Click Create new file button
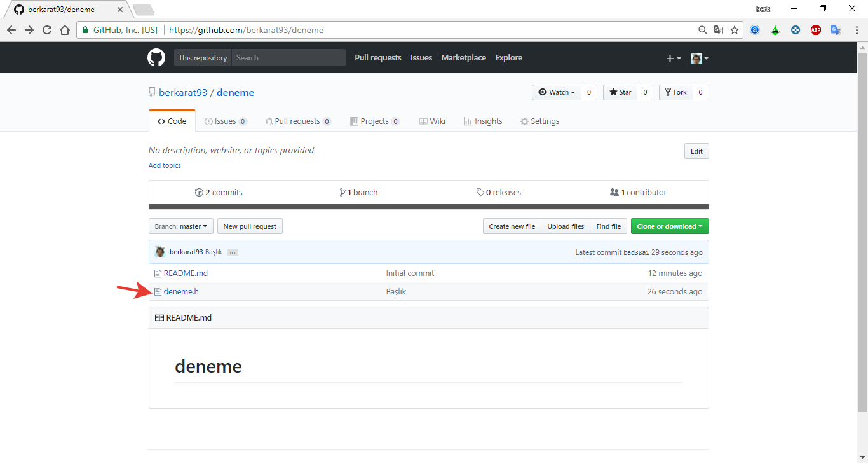The width and height of the screenshot is (868, 463). [x=512, y=226]
